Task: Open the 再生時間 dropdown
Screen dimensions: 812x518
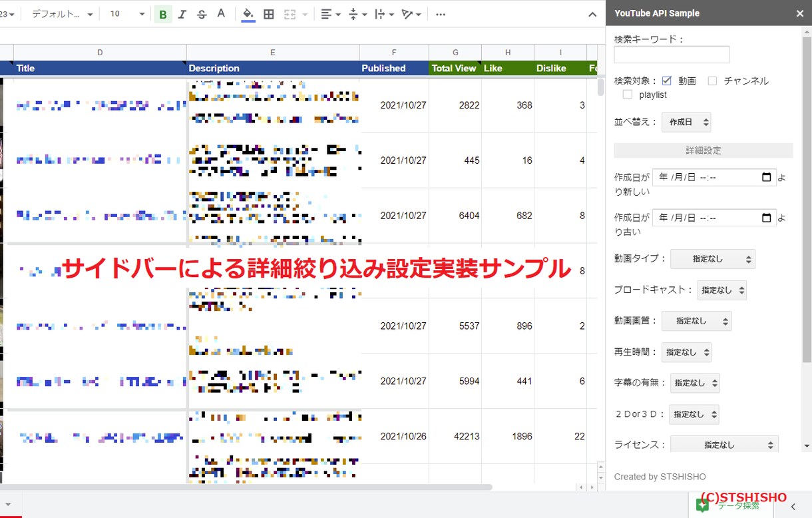Action: pos(686,352)
